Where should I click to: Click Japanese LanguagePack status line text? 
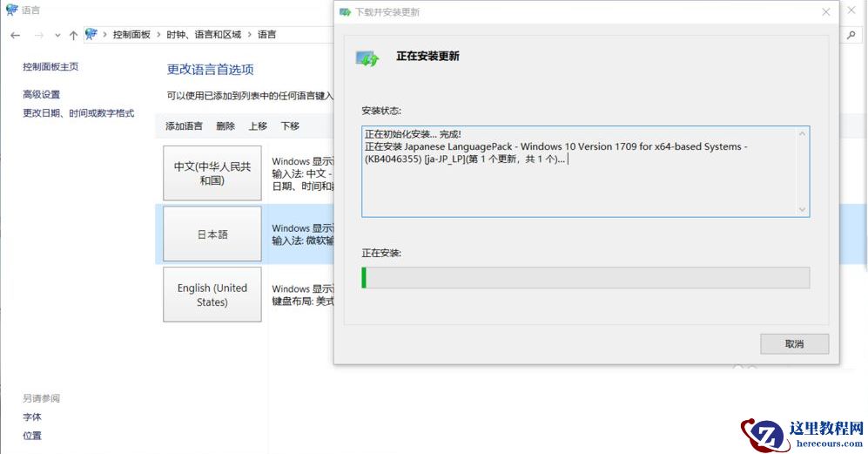pos(555,153)
